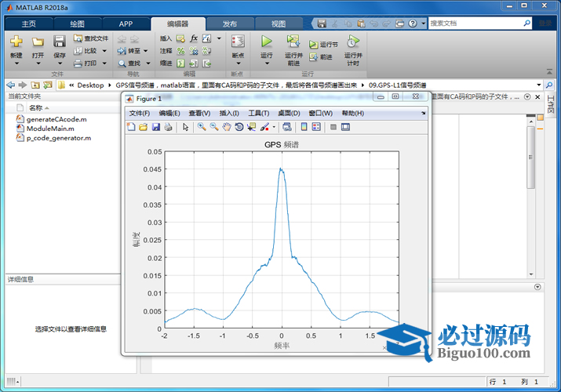Toggle the Insert Legend button in the figure toolbar
The height and width of the screenshot is (392, 561).
(316, 127)
